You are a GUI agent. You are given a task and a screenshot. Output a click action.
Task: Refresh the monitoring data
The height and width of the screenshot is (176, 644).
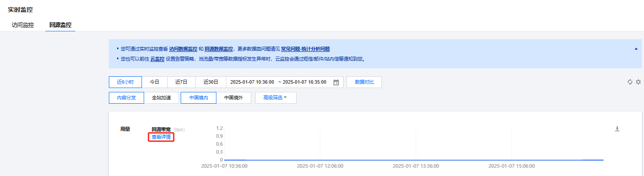[x=630, y=82]
